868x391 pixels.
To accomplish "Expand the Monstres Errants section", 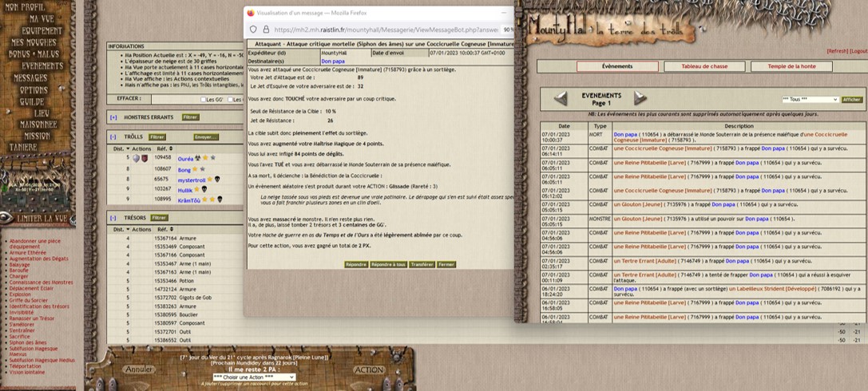I will [x=113, y=117].
